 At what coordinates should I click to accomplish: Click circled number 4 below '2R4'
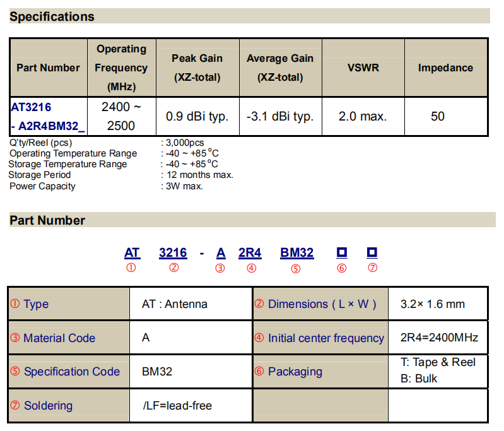tap(252, 268)
